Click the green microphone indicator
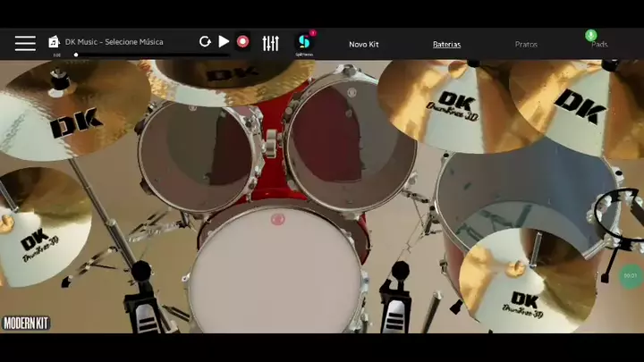The image size is (644, 362). [x=590, y=36]
